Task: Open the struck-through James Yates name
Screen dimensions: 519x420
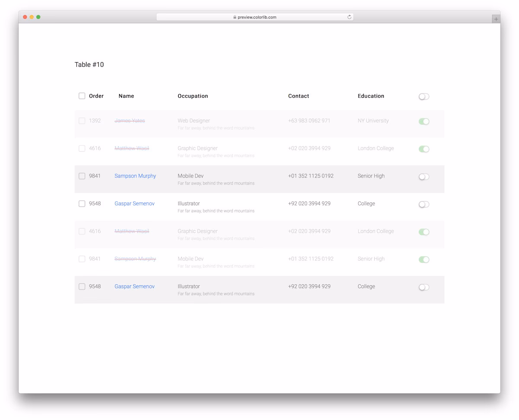Action: (x=130, y=121)
